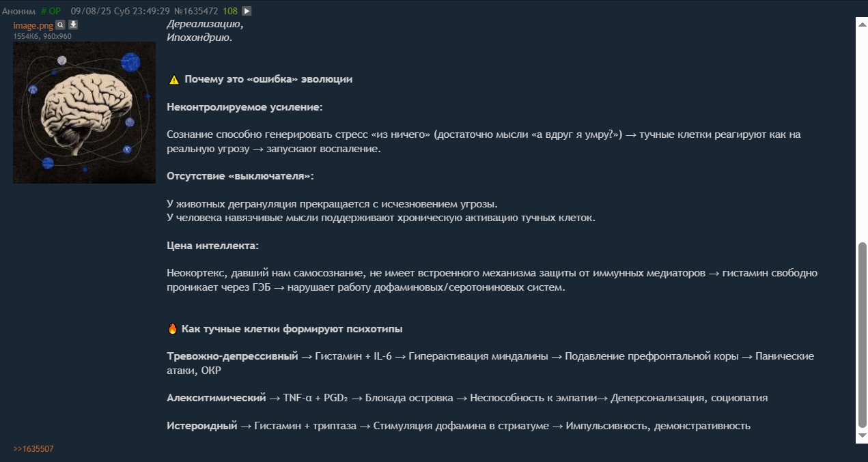Click the scrollbar up arrow

pyautogui.click(x=862, y=23)
